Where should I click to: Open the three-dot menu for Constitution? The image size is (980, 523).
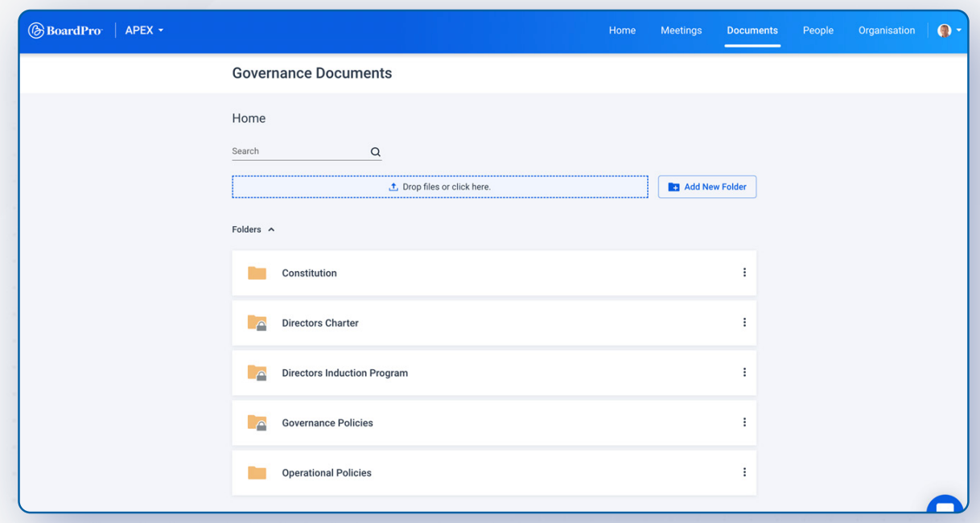click(744, 273)
